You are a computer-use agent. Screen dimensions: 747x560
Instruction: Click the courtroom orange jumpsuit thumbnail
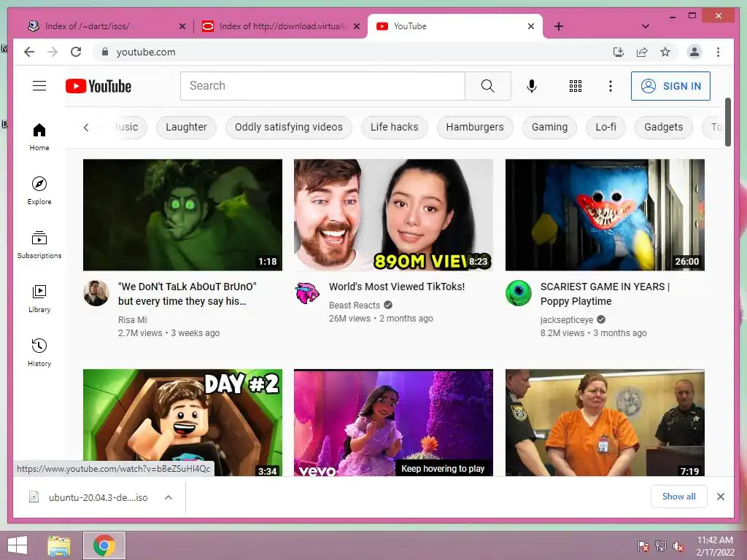click(x=605, y=422)
